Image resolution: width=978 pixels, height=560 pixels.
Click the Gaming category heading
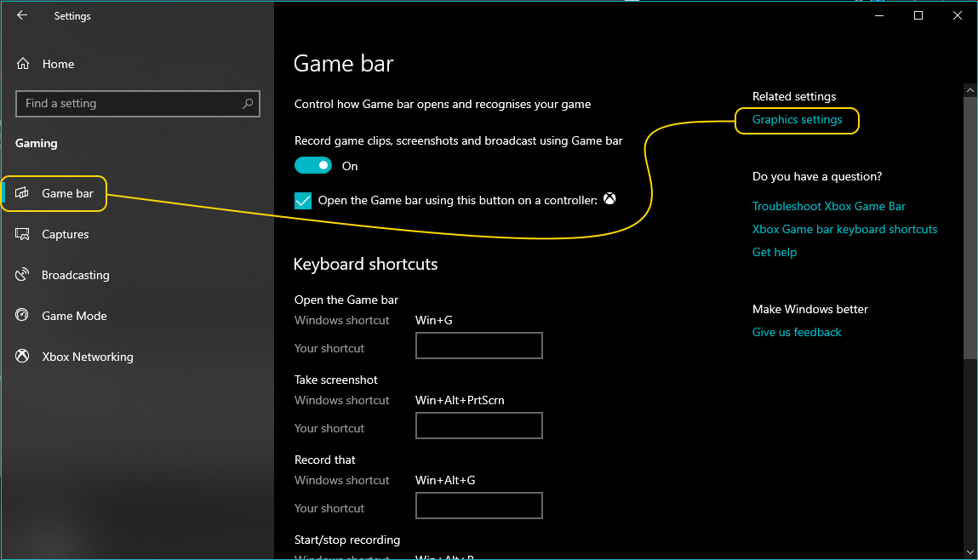pyautogui.click(x=37, y=144)
